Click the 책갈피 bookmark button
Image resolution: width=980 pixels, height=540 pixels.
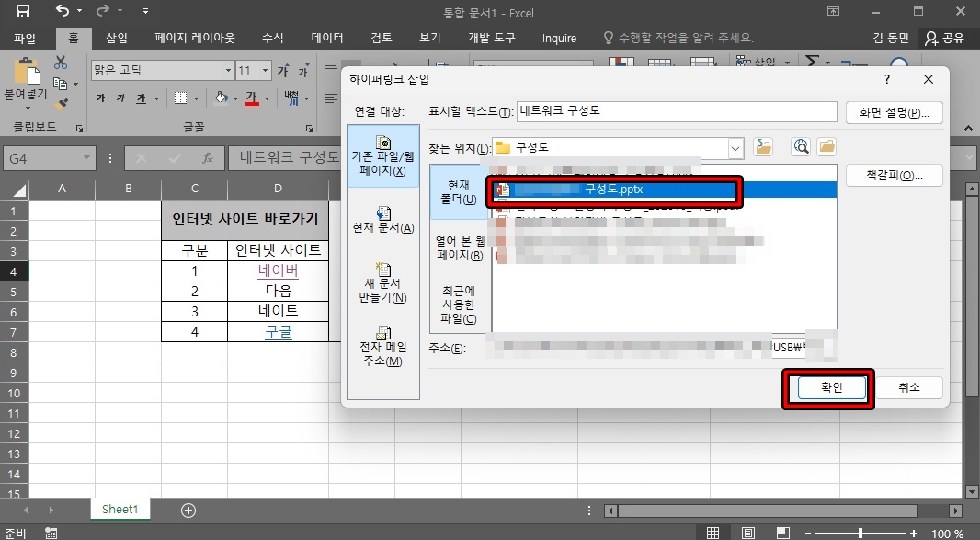click(x=894, y=175)
